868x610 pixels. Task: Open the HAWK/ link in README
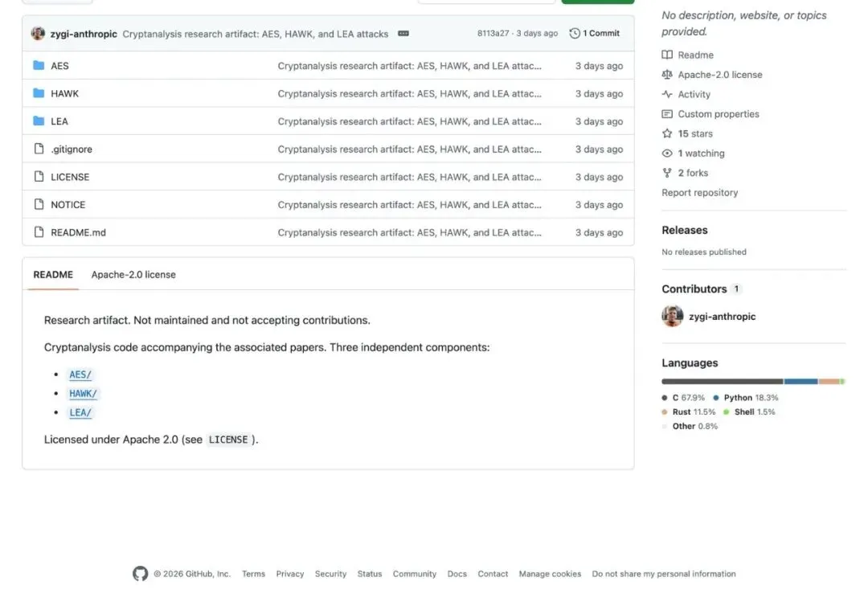83,393
